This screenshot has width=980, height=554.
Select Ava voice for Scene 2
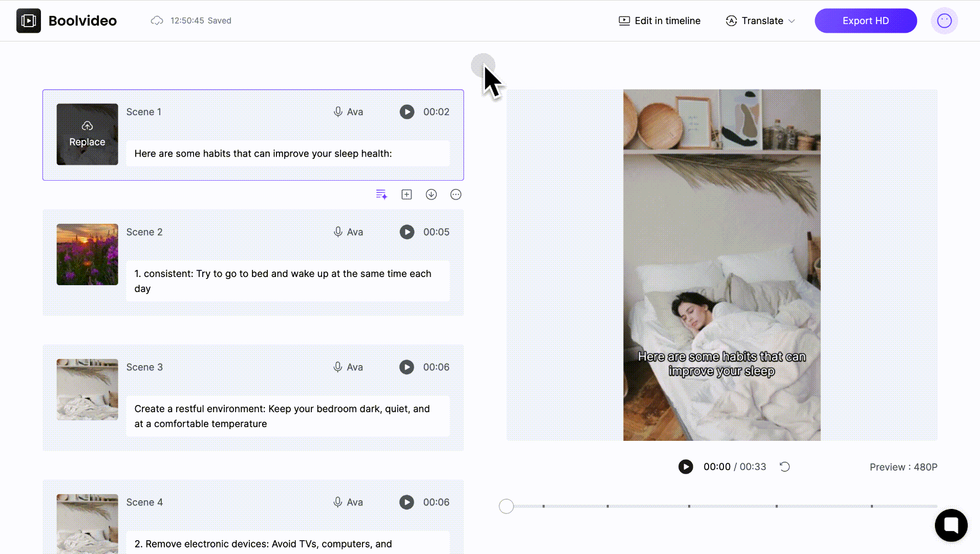[x=348, y=232]
